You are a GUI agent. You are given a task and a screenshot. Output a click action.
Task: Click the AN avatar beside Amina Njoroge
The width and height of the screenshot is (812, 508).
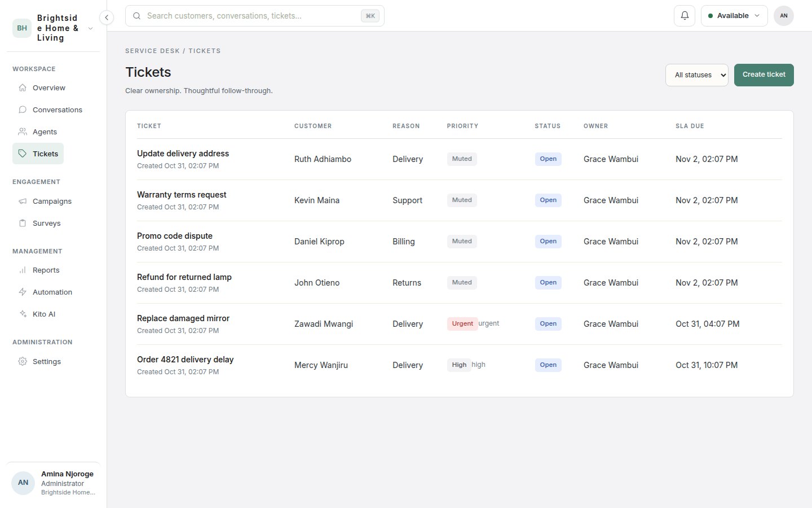[23, 483]
